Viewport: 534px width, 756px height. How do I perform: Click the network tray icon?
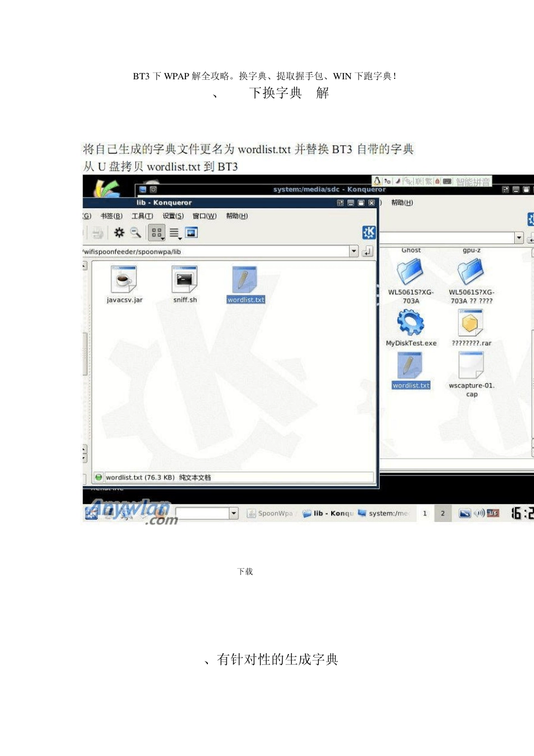464,513
